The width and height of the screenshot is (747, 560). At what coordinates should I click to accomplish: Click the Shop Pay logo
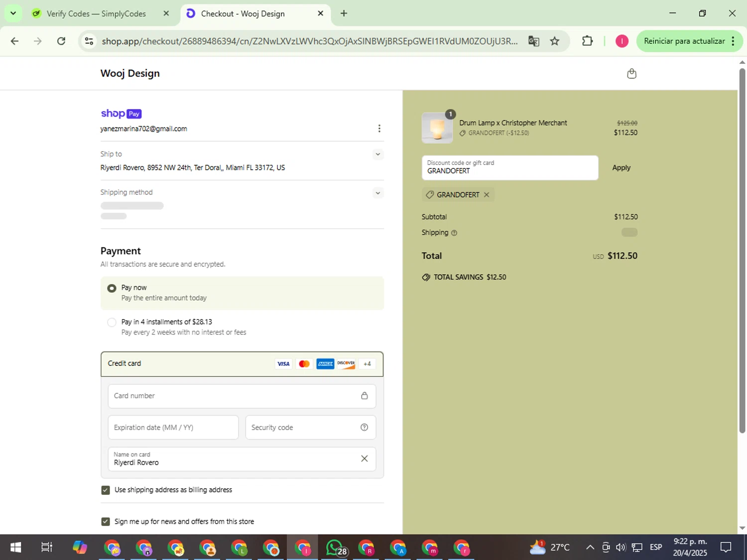121,113
